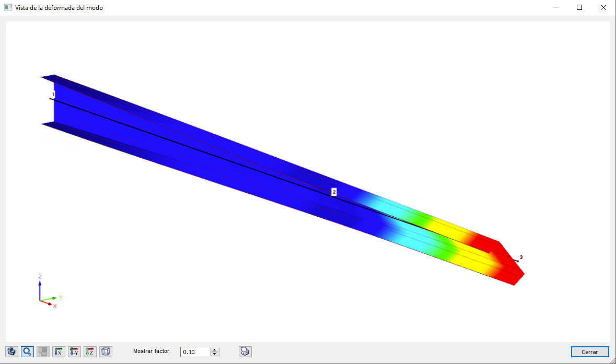Viewport: 616px width, 364px height.
Task: Click node label 3 at beam end
Action: (521, 257)
